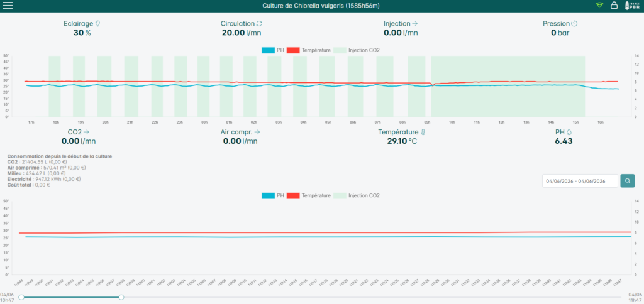The image size is (644, 304).
Task: Click the Injection label
Action: point(397,24)
